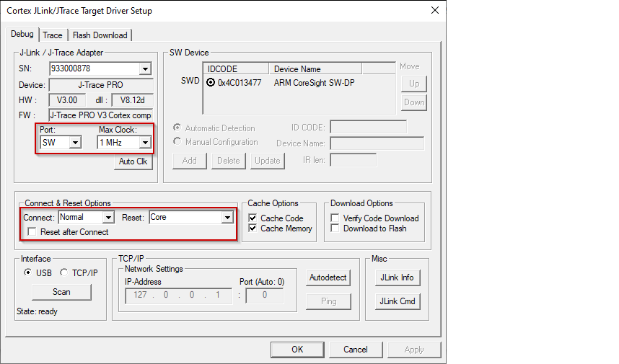Open JLink Info
The image size is (619, 364).
[397, 278]
